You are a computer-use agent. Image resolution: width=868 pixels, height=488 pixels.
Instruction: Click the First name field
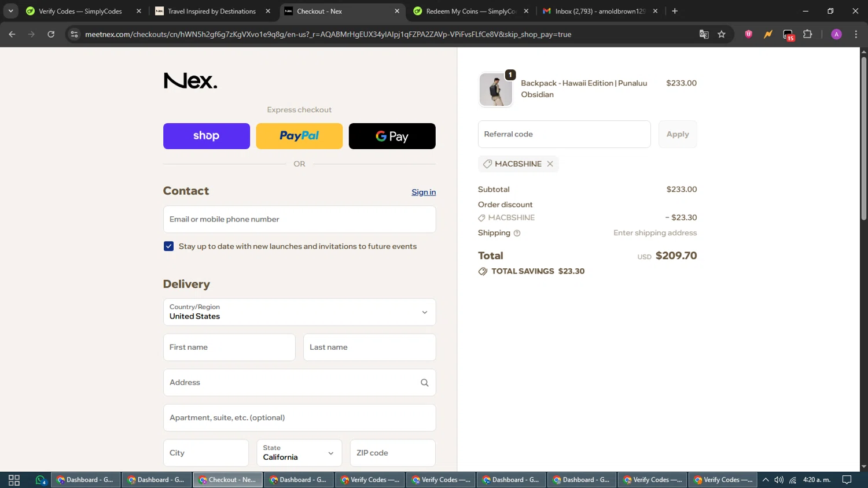229,347
